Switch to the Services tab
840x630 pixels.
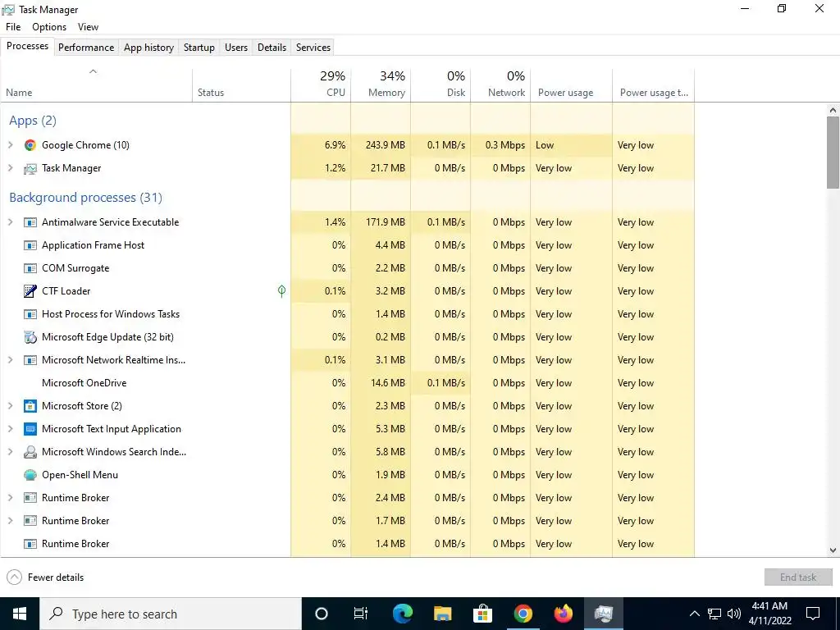pyautogui.click(x=313, y=47)
